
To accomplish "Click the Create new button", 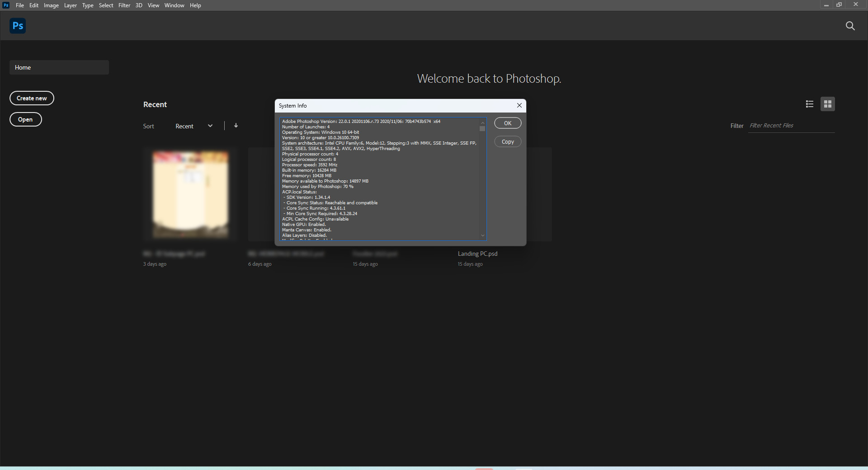I will tap(32, 98).
